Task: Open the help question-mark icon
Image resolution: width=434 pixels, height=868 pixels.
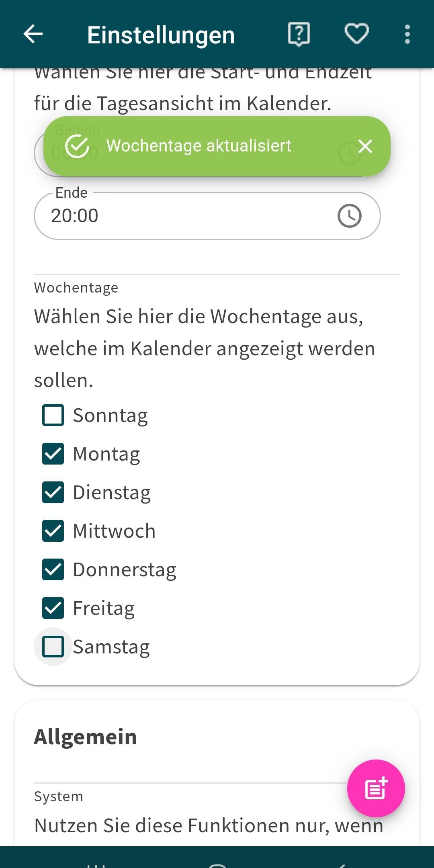Action: tap(299, 34)
